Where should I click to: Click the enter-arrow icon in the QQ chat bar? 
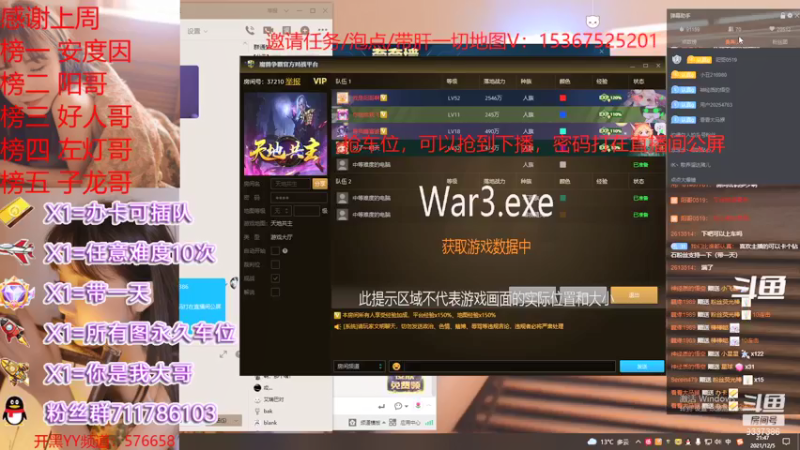tap(381, 406)
